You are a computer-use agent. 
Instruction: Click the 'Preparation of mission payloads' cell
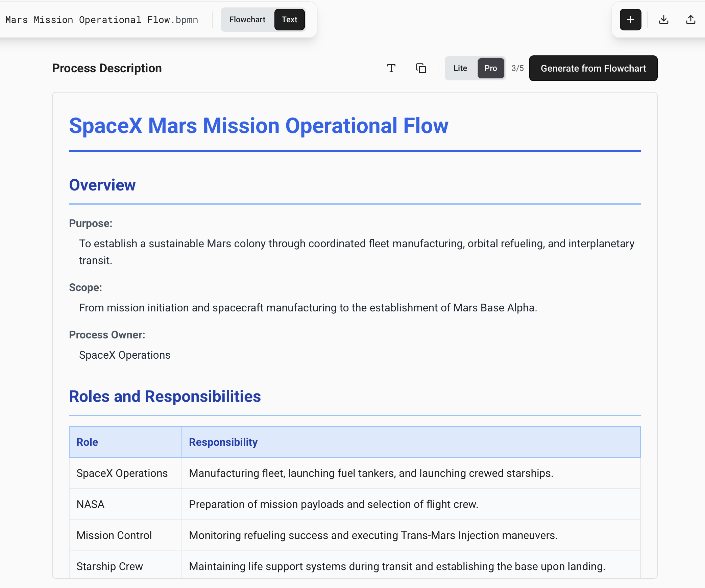click(x=411, y=504)
